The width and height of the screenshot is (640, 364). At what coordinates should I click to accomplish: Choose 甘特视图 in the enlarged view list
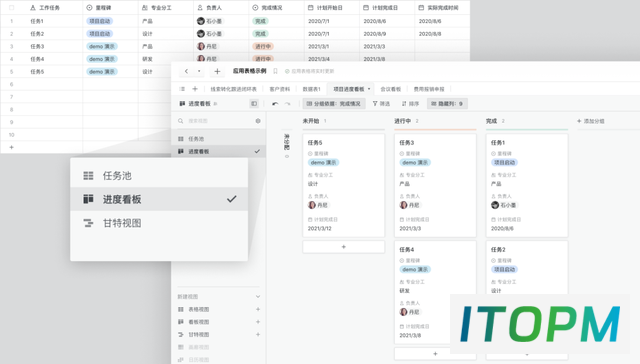coord(159,223)
